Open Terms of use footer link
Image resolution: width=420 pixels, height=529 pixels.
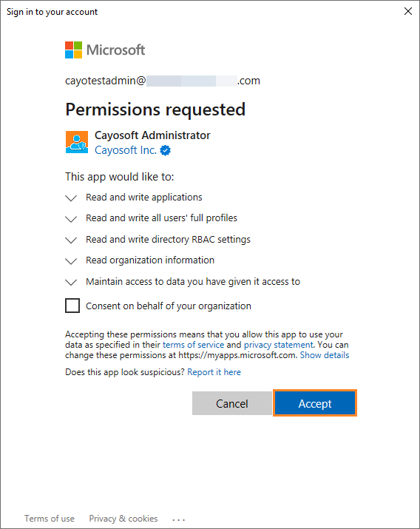click(50, 519)
